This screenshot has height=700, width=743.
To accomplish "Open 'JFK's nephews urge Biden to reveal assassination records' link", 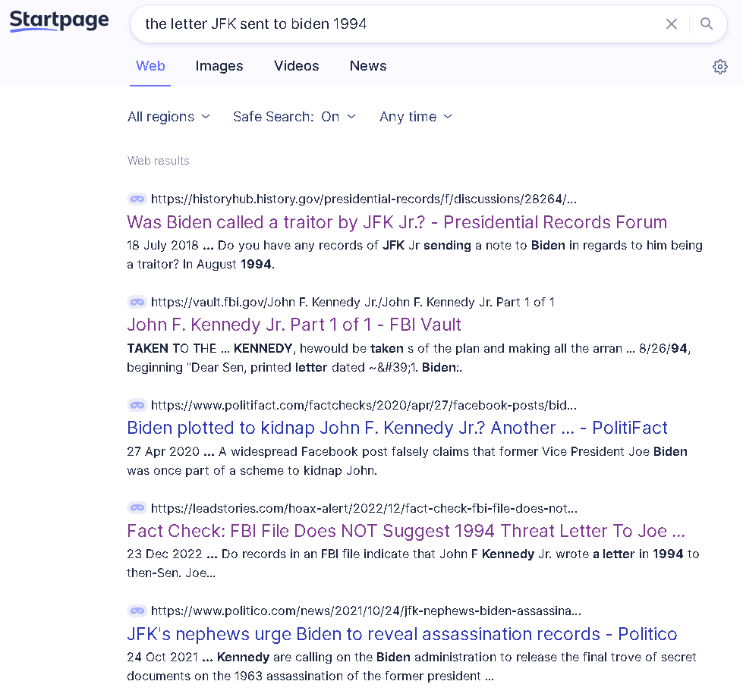I will [402, 634].
